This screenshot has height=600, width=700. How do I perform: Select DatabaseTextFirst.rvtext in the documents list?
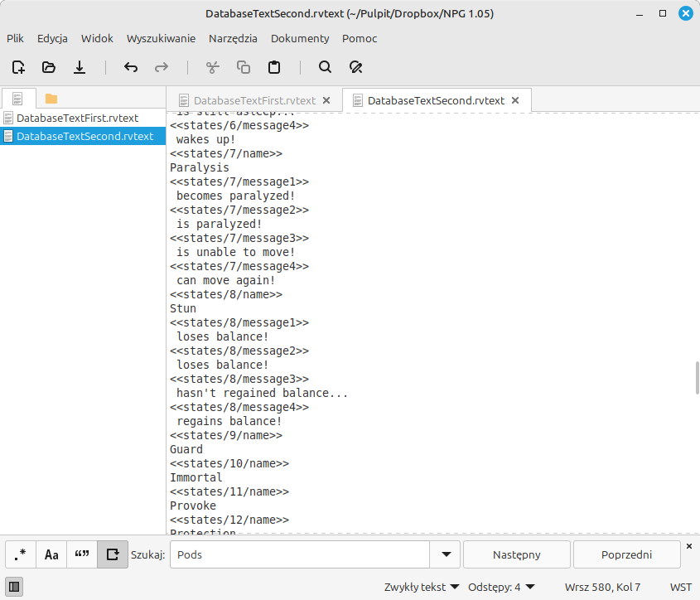(83, 118)
